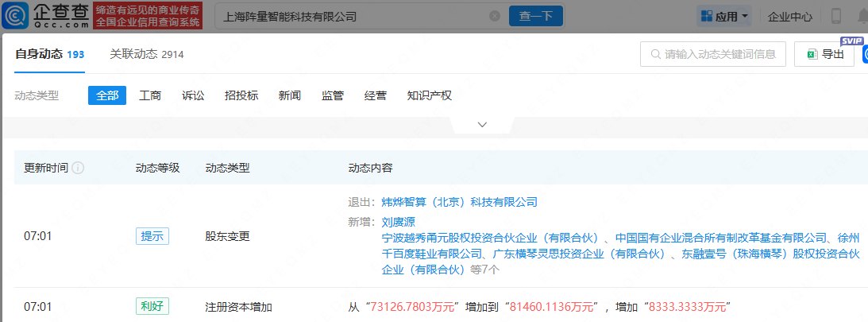The height and width of the screenshot is (322, 868).
Task: Select the 全部 dynamic type filter
Action: (x=107, y=95)
